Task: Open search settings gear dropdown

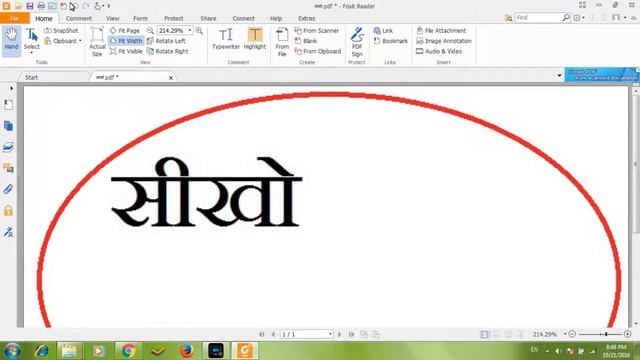Action: tap(579, 18)
